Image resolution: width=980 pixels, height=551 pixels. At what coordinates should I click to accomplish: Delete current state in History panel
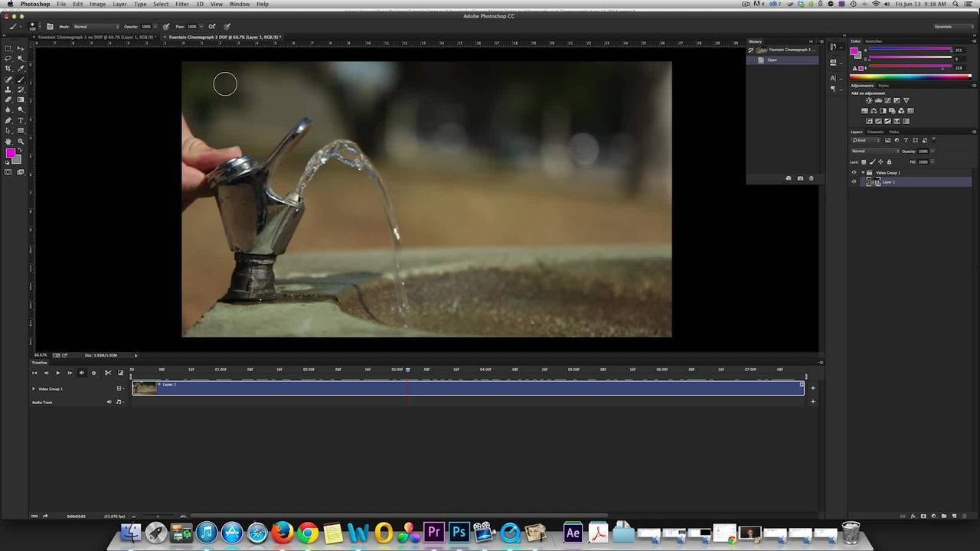click(812, 178)
